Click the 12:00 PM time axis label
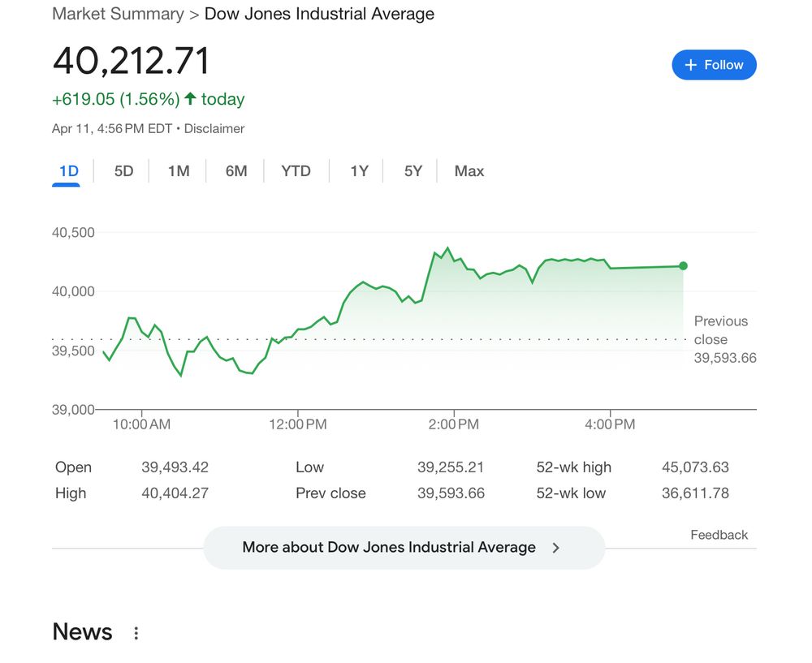 tap(298, 424)
